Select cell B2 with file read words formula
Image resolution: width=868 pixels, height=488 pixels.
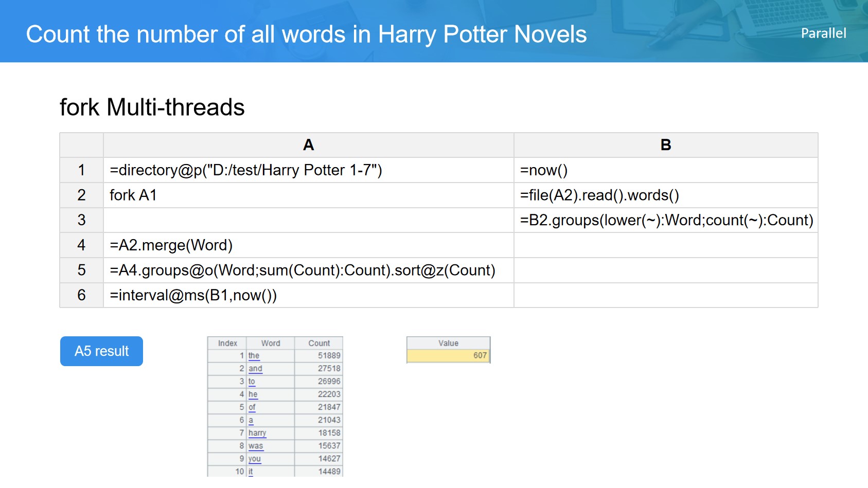pyautogui.click(x=665, y=195)
